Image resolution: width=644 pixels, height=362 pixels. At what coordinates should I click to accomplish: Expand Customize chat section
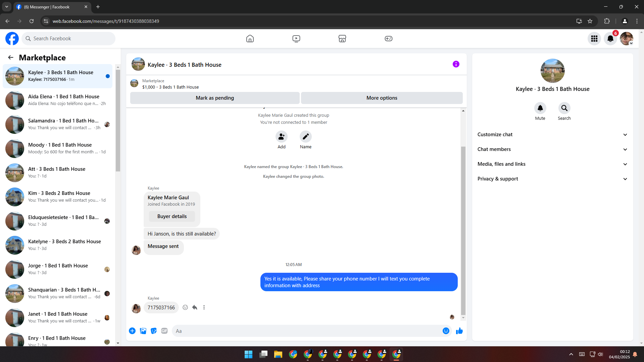[552, 135]
